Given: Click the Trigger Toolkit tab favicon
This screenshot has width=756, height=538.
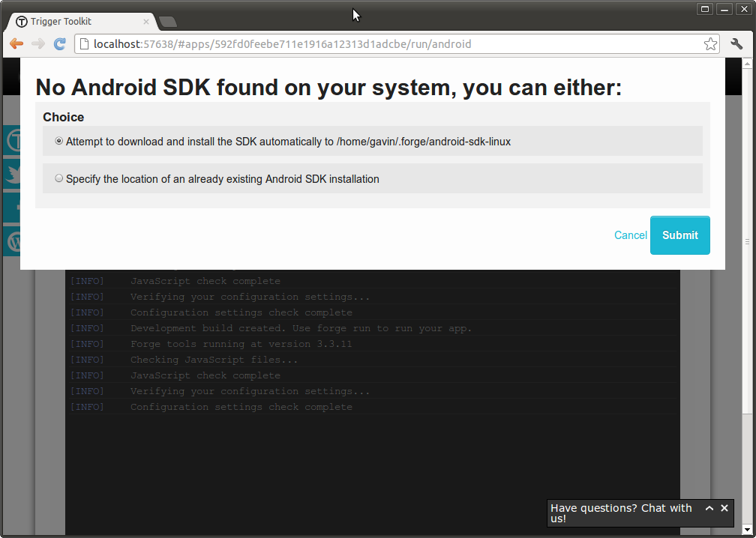Looking at the screenshot, I should point(22,22).
